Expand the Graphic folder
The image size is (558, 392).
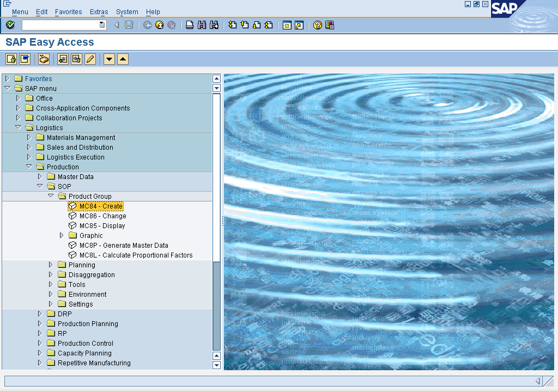(62, 235)
